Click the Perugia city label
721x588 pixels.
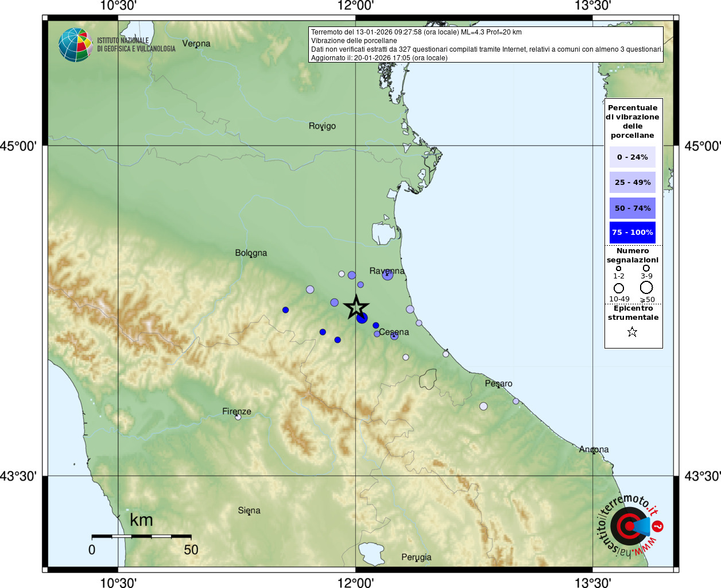416,558
